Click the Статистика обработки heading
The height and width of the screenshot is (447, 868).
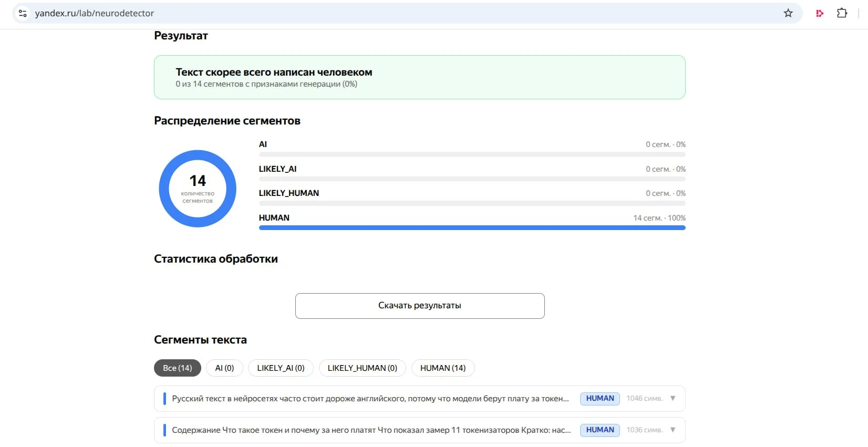216,259
